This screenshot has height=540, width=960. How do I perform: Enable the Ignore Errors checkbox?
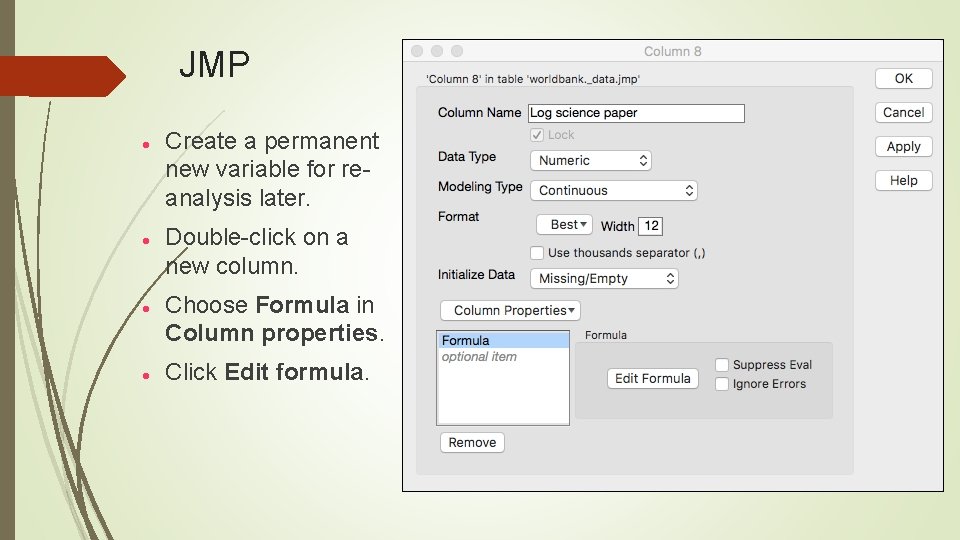tap(722, 384)
